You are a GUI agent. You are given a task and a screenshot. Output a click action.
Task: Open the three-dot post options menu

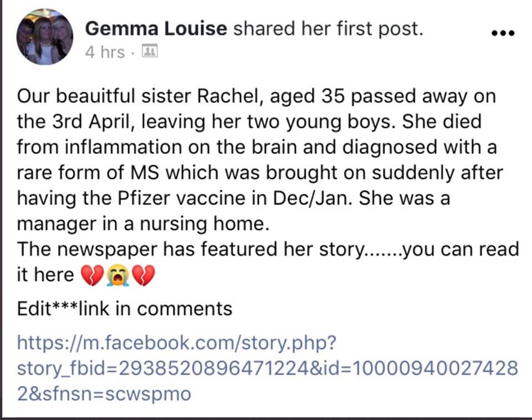click(x=503, y=33)
